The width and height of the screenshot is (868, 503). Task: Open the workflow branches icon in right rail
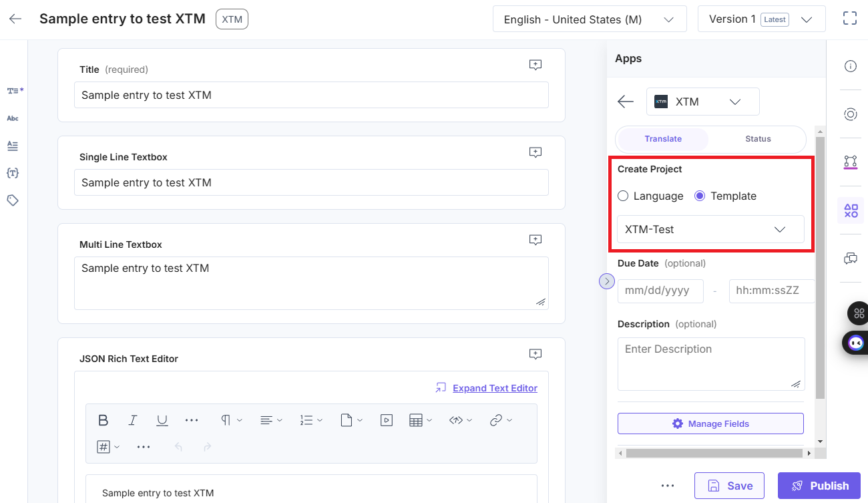(851, 162)
